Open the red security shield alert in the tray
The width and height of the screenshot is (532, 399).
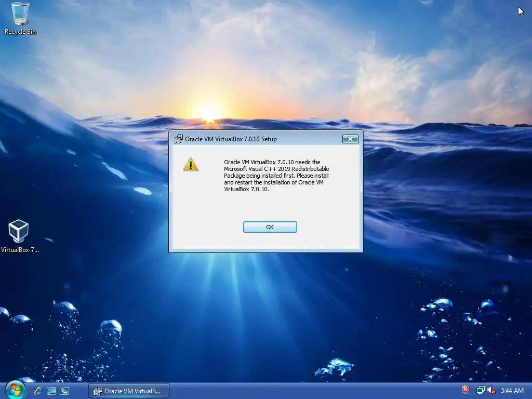pyautogui.click(x=465, y=390)
